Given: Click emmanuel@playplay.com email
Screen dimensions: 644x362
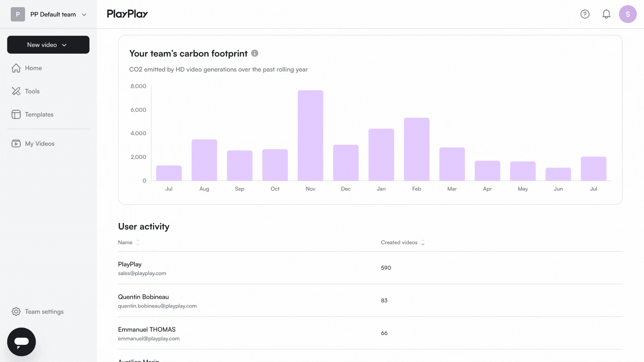Looking at the screenshot, I should [x=149, y=339].
